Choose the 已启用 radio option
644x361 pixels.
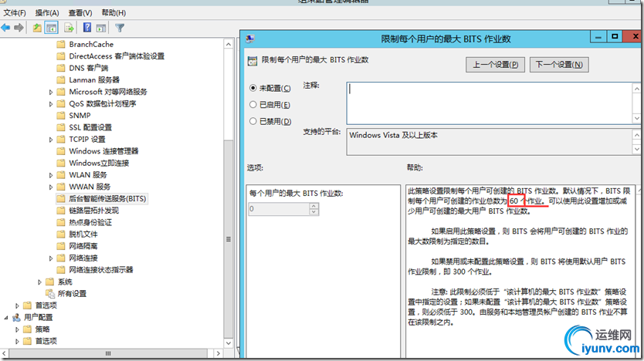(x=253, y=105)
